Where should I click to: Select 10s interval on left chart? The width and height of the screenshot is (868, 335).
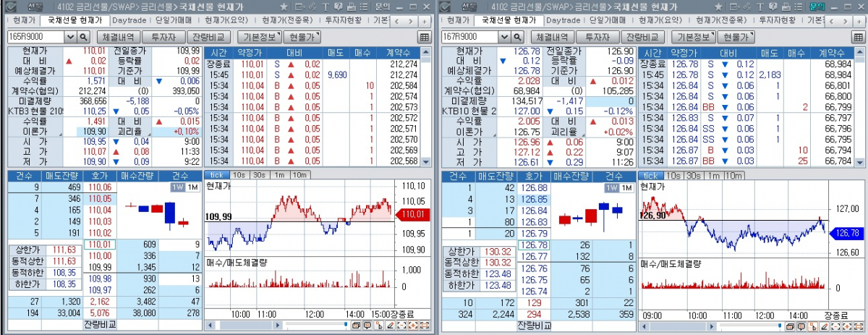point(239,175)
